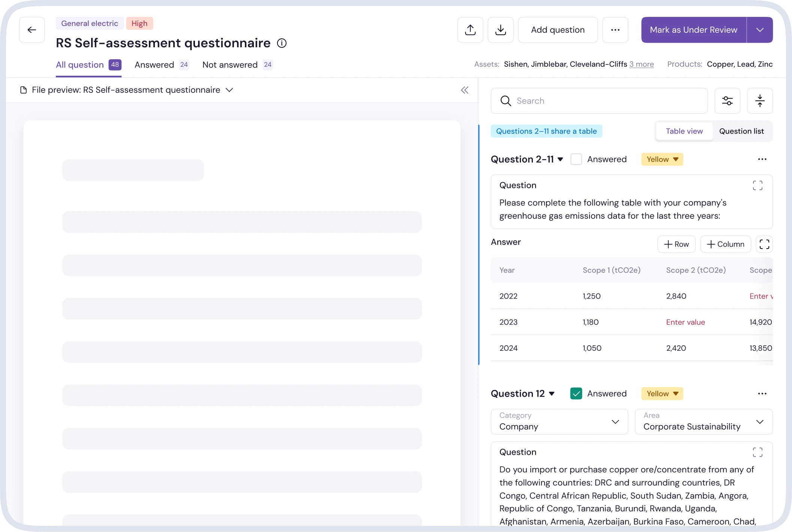Add a Row to answer table
Screen dimensions: 792x532
coord(676,244)
